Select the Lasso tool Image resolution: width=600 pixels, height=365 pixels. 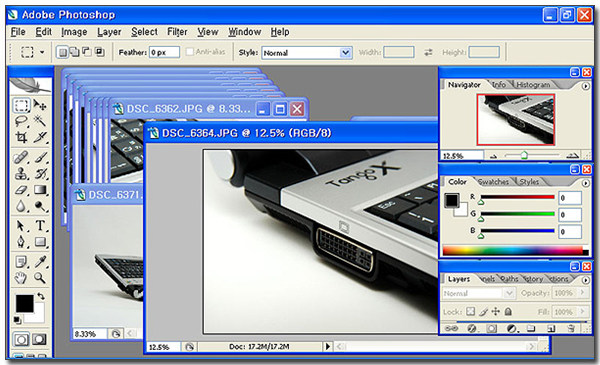[21, 121]
